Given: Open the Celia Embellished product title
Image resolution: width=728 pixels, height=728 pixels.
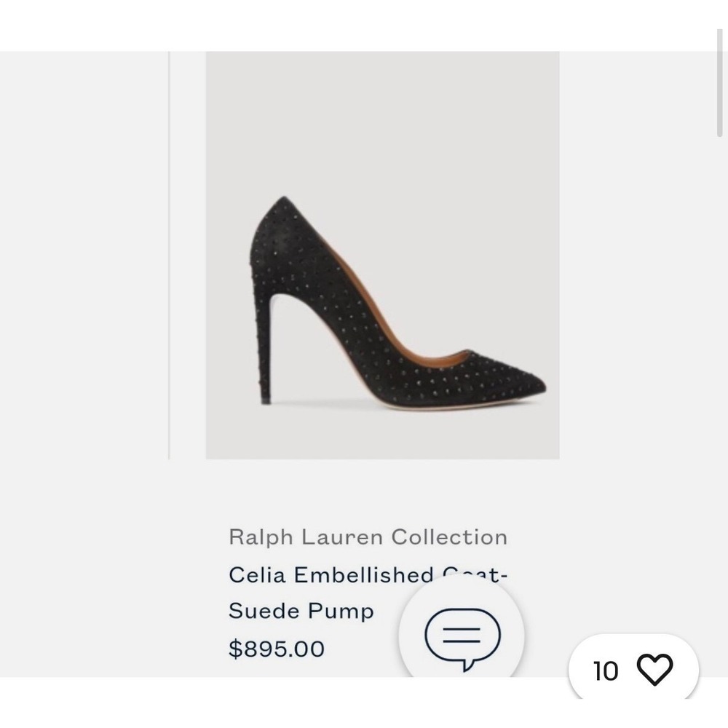Looking at the screenshot, I should click(x=368, y=575).
